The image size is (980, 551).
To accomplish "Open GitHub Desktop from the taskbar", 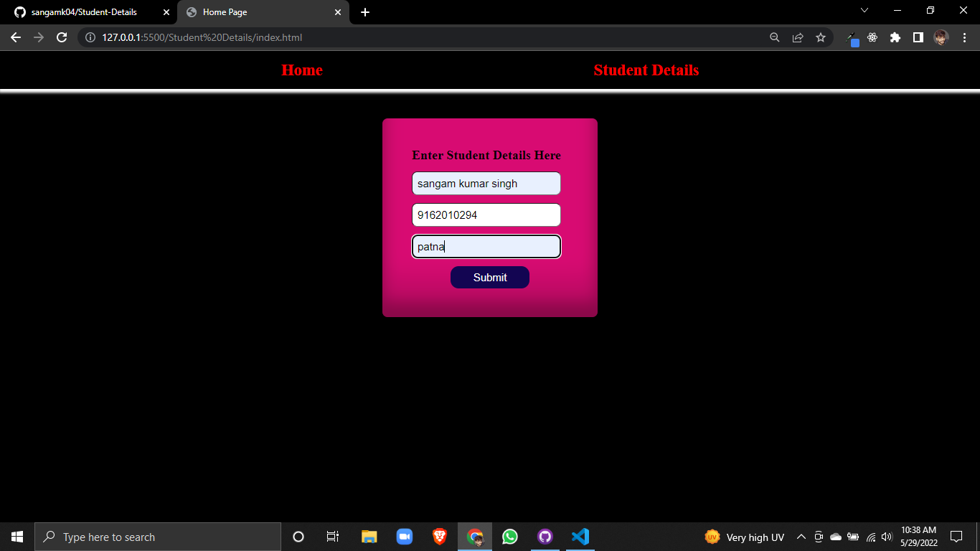I will point(545,536).
